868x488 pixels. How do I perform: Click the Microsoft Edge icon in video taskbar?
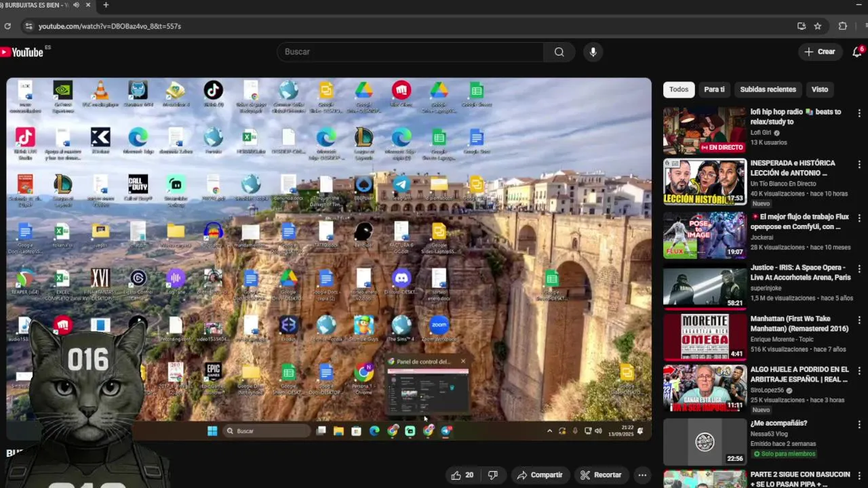click(374, 431)
